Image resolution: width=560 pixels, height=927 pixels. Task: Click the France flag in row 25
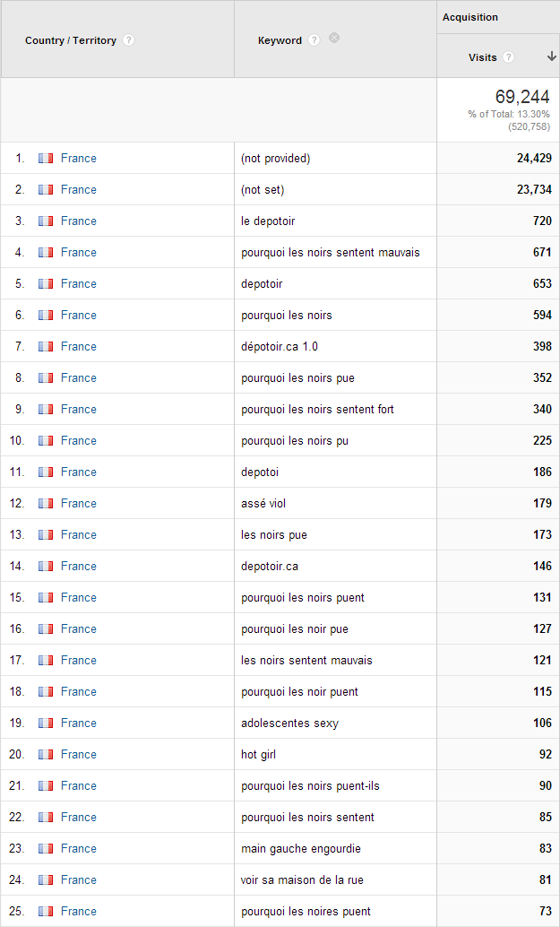pos(46,911)
